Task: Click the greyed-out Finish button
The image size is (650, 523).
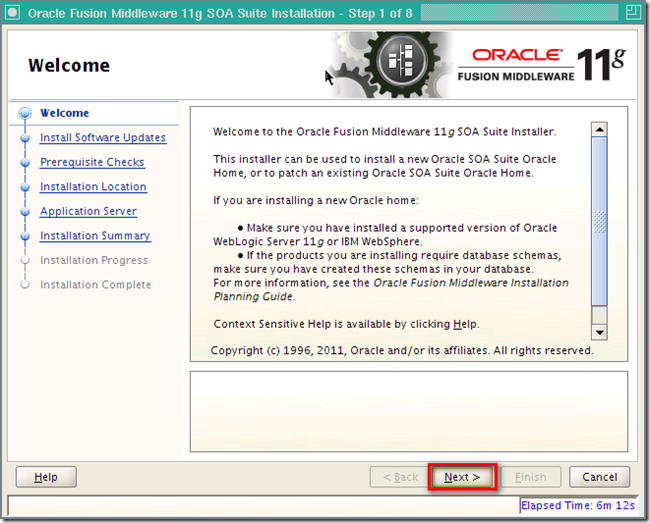Action: 531,477
